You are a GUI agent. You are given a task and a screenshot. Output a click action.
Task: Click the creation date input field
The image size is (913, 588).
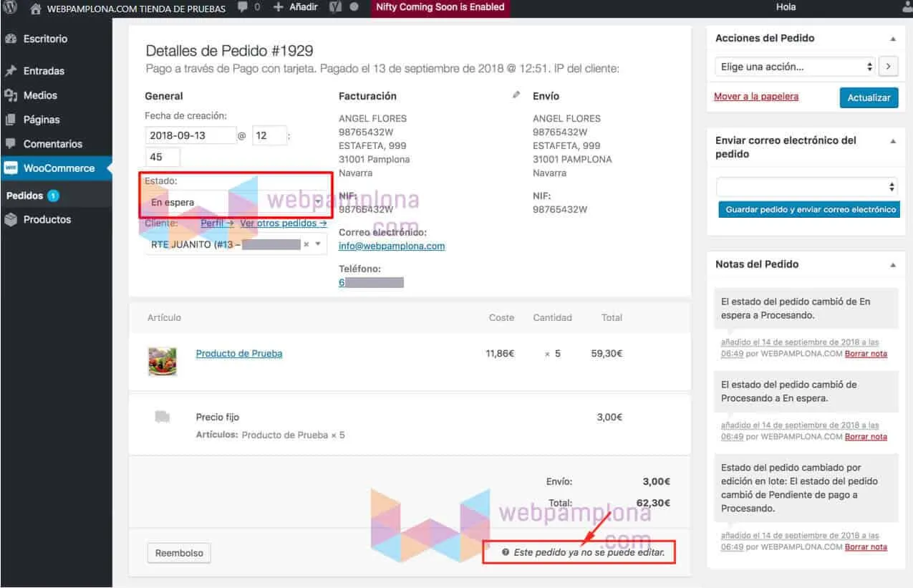(x=191, y=135)
